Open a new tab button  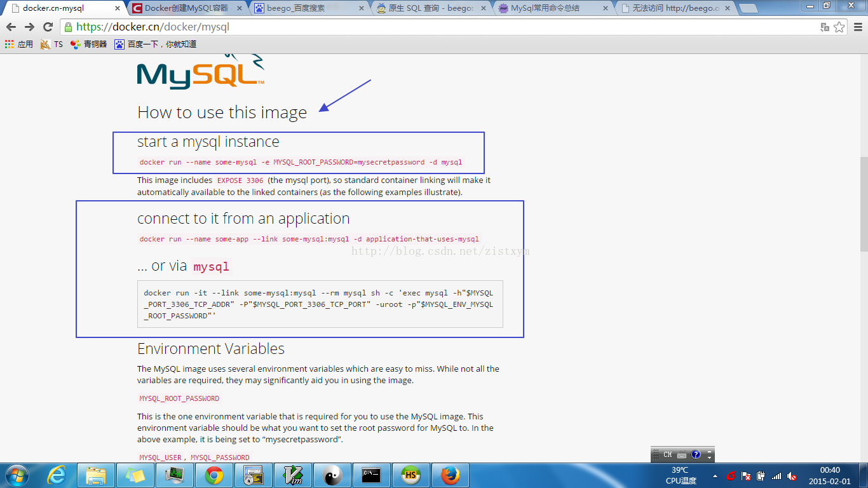pos(748,8)
